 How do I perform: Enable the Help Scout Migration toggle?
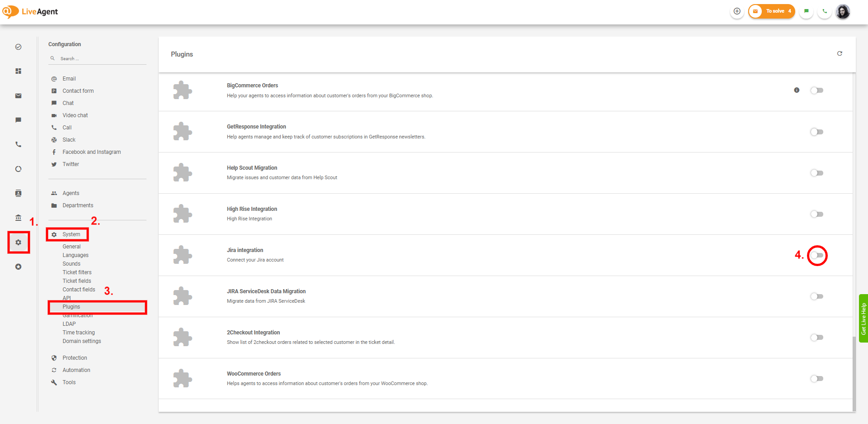(817, 173)
